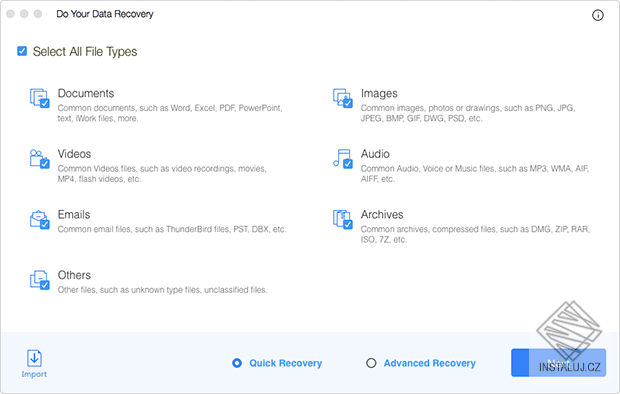
Task: Click the Quick Recovery label
Action: (285, 363)
